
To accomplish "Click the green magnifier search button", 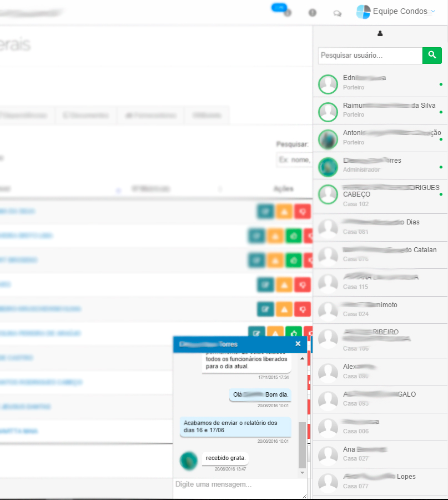I will pos(432,56).
